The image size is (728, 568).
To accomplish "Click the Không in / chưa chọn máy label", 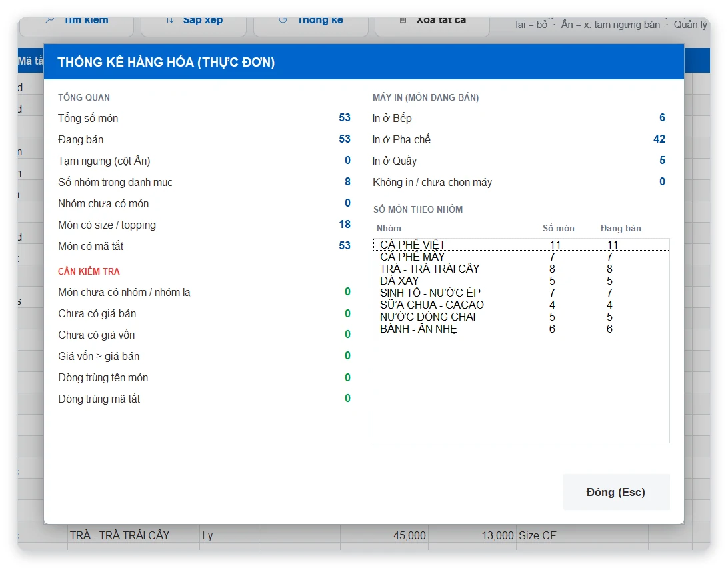I will click(x=432, y=182).
